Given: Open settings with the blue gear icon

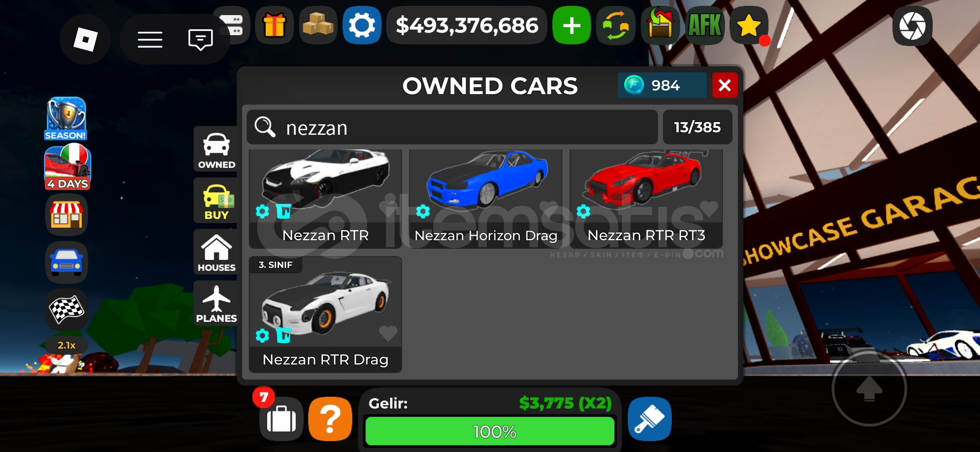Looking at the screenshot, I should tap(362, 25).
